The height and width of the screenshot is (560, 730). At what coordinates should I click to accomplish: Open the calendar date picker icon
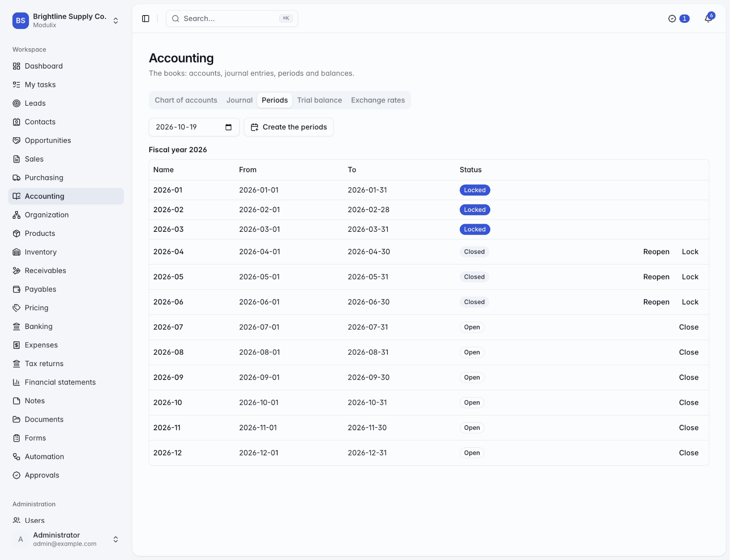pyautogui.click(x=229, y=127)
